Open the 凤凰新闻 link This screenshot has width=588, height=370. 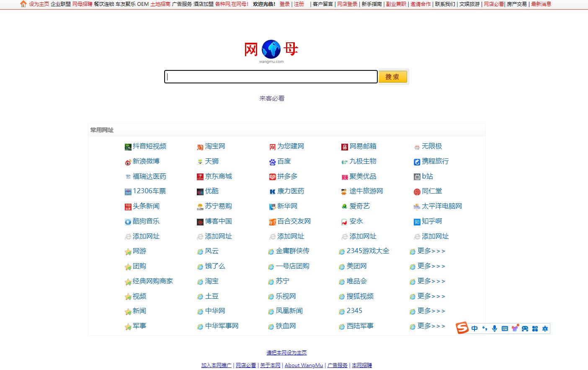tap(289, 311)
